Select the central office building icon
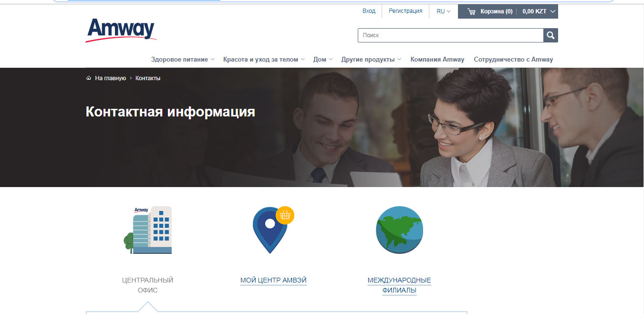This screenshot has height=314, width=644. [147, 230]
